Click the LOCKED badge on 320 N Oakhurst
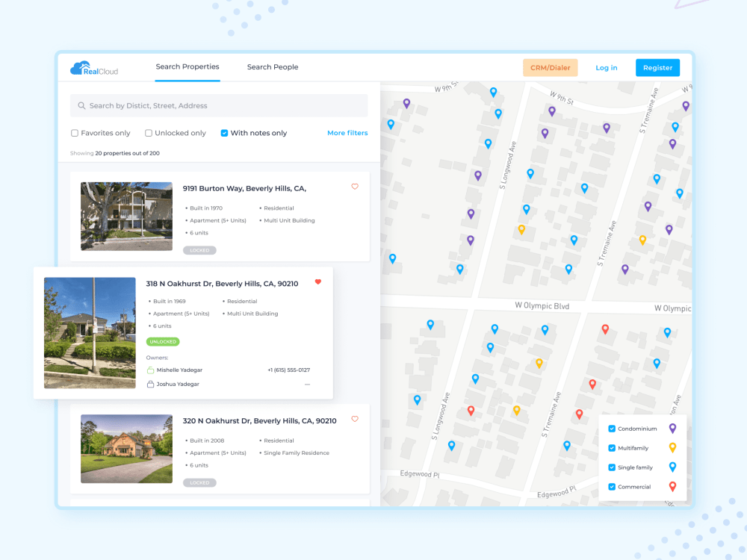This screenshot has width=747, height=560. tap(199, 482)
